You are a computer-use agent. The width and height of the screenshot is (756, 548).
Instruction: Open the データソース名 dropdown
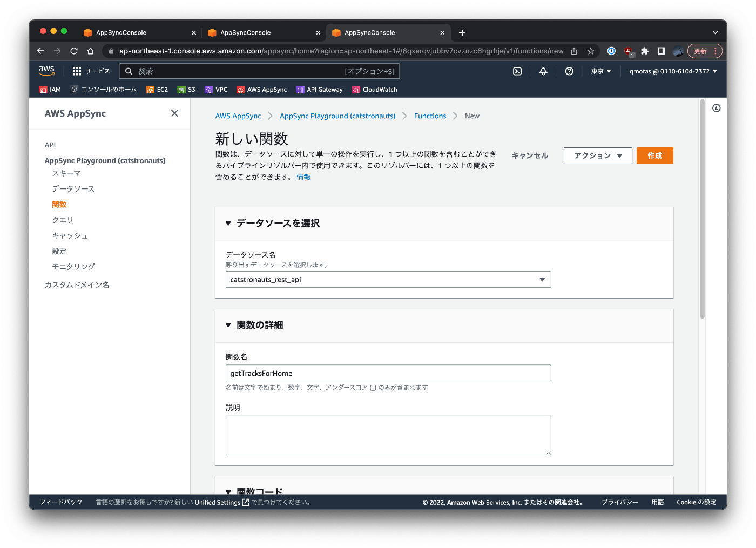[388, 280]
